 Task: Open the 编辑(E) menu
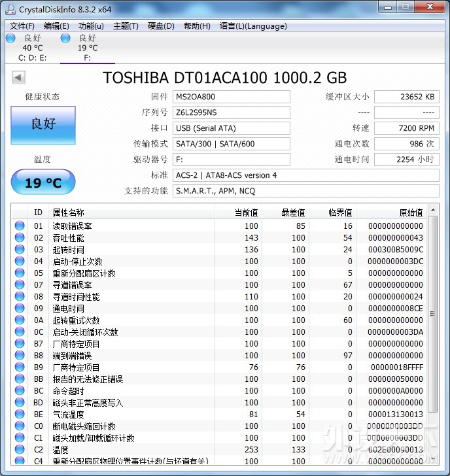pyautogui.click(x=56, y=26)
